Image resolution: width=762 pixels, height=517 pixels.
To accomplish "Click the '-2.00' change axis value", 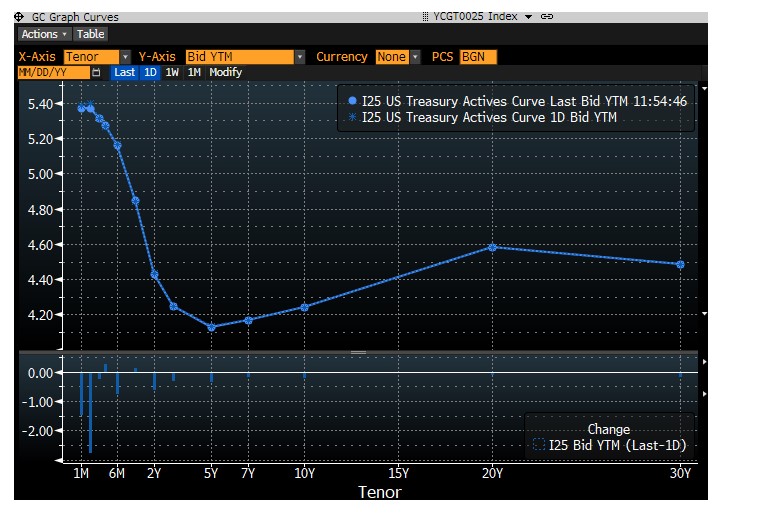I will pyautogui.click(x=37, y=431).
